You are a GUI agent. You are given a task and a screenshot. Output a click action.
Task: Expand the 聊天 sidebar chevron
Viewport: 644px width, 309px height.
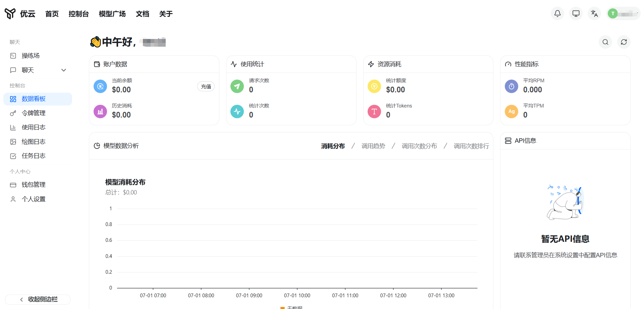pyautogui.click(x=64, y=70)
